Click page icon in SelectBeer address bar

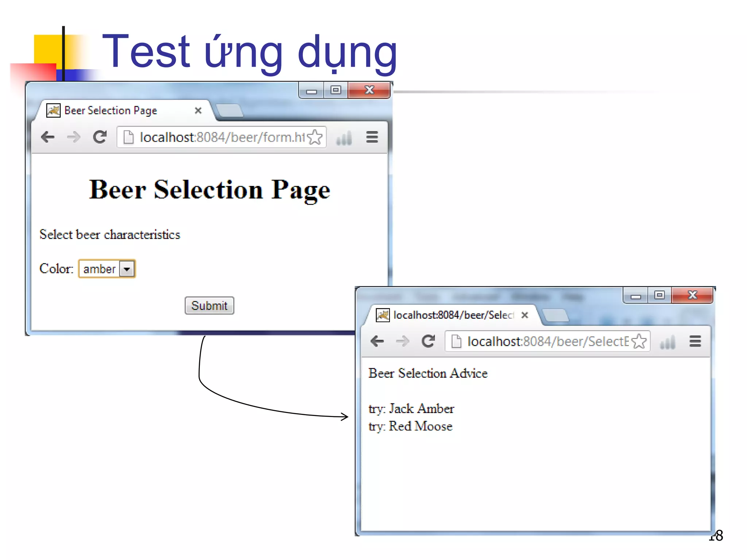456,342
